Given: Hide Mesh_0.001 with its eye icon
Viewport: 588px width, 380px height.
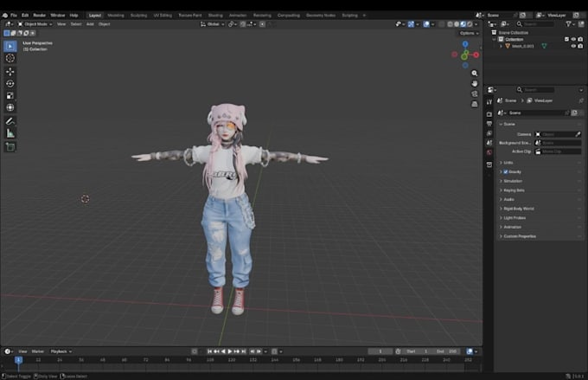Looking at the screenshot, I should (573, 46).
